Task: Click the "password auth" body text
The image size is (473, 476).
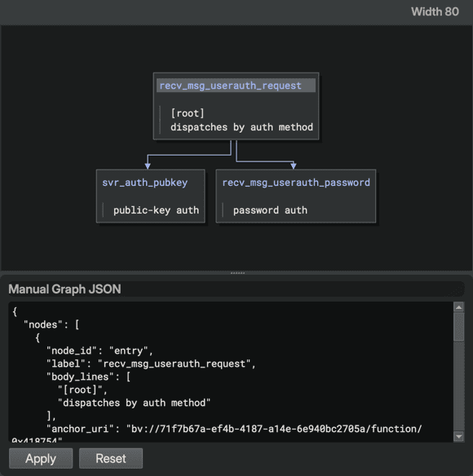Action: click(x=270, y=210)
